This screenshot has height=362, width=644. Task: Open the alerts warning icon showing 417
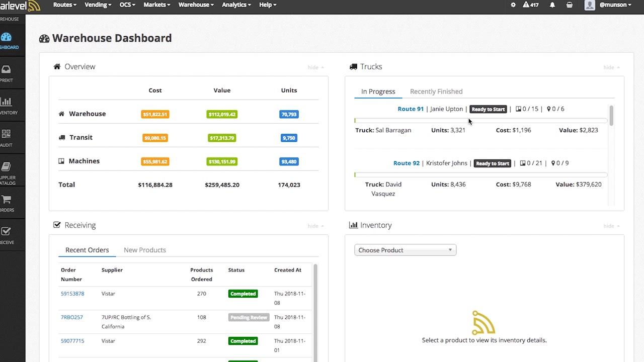tap(531, 5)
